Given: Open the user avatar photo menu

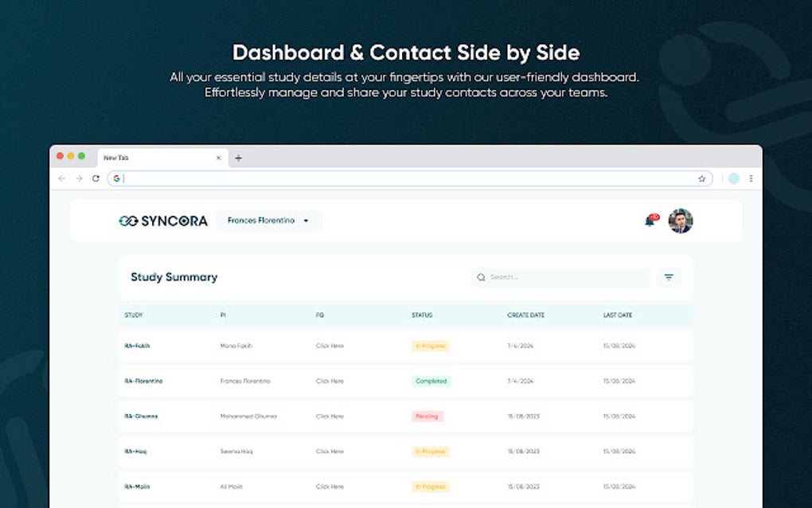Looking at the screenshot, I should 681,221.
